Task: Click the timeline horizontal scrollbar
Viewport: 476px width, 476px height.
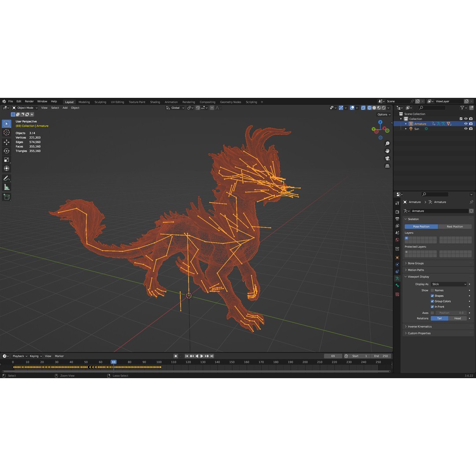Action: pyautogui.click(x=196, y=371)
